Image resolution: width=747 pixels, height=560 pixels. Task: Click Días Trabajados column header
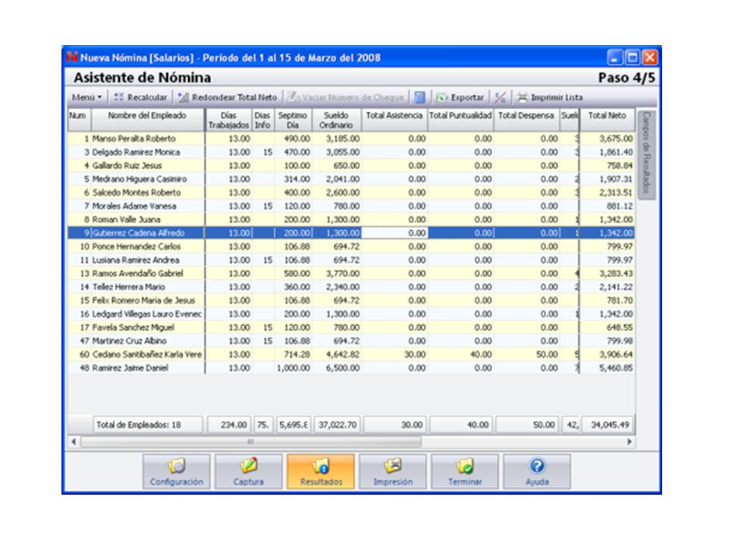[x=229, y=120]
